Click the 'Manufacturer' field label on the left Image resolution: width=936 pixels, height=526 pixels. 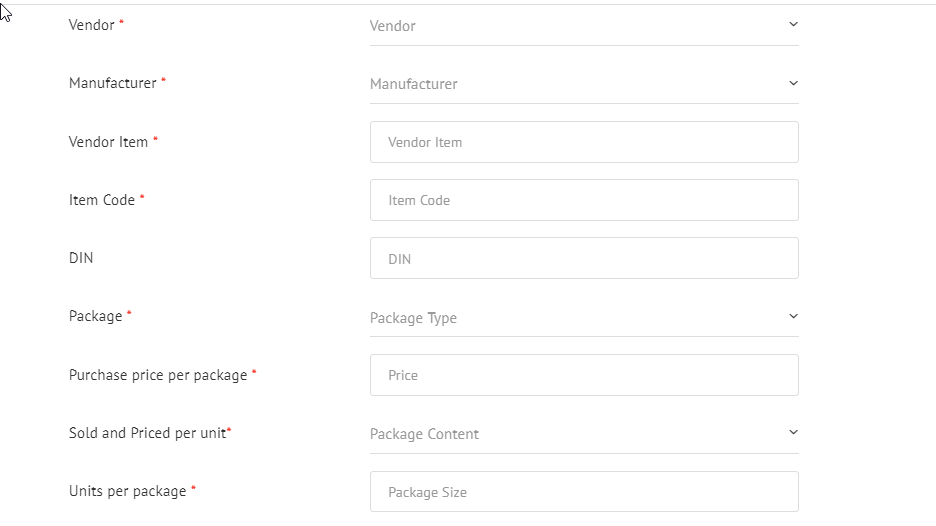coord(113,83)
